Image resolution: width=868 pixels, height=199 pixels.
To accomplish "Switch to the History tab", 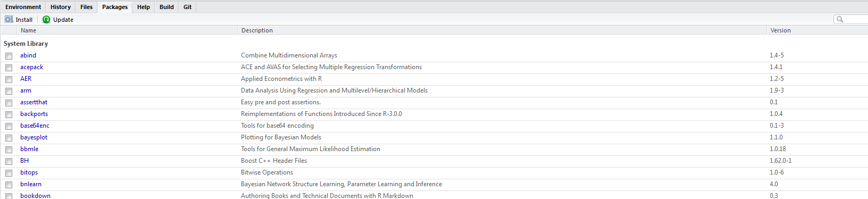I will tap(61, 7).
